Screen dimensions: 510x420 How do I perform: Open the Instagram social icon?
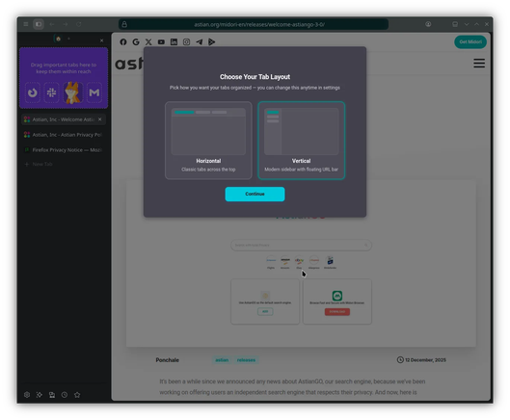point(186,42)
